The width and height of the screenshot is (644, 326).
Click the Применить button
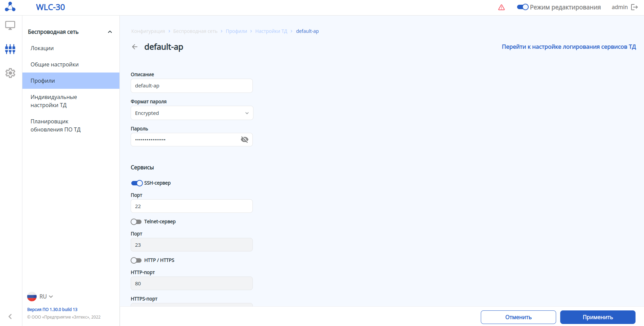tap(598, 317)
